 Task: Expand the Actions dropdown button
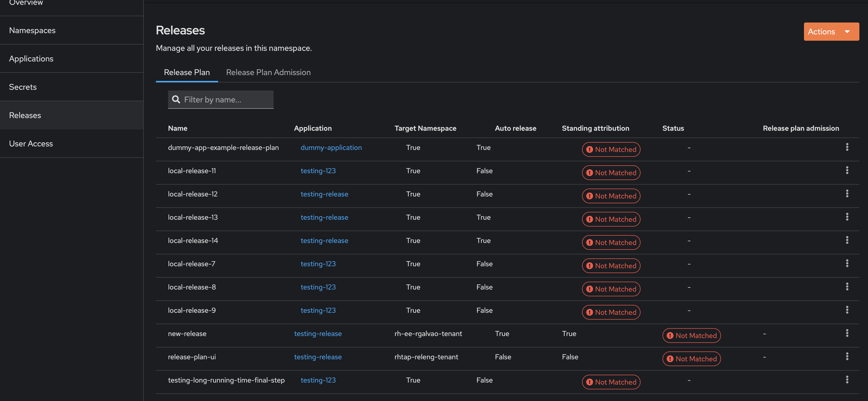pos(831,32)
